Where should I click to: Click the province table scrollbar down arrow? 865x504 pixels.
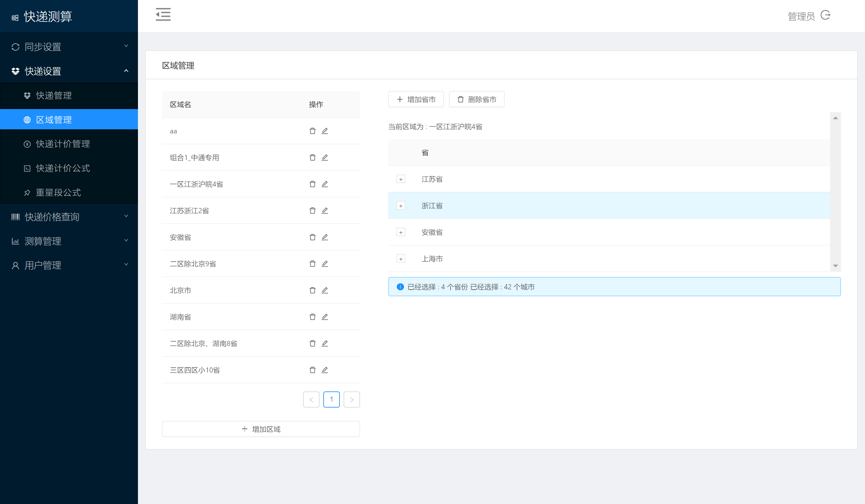836,266
